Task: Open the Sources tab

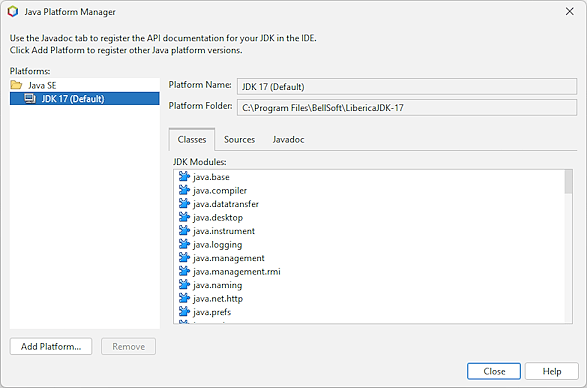Action: click(x=239, y=139)
